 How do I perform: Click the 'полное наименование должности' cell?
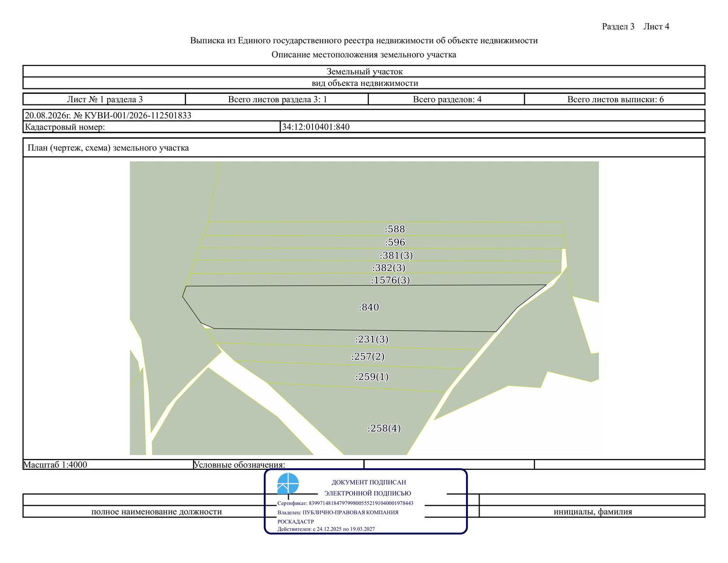(x=156, y=512)
